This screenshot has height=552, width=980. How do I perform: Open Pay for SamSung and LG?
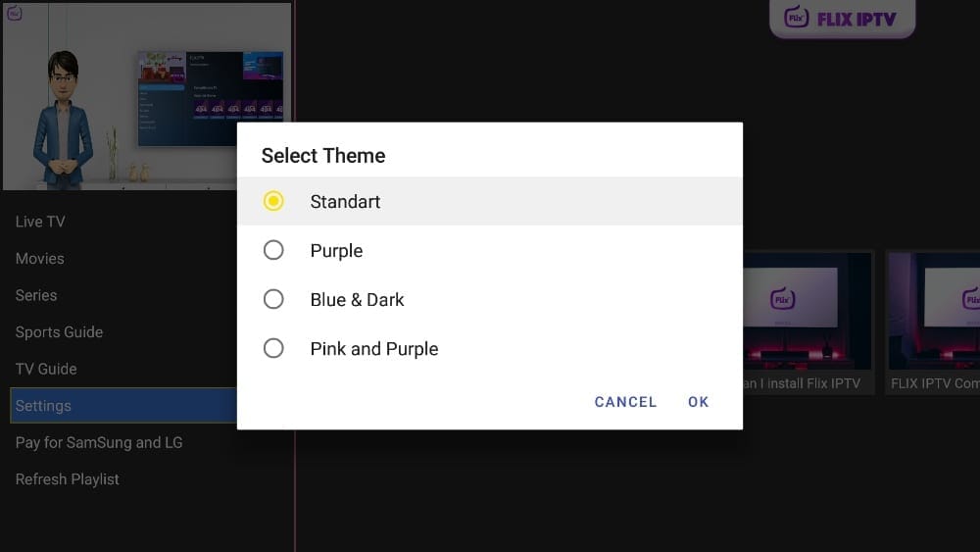click(99, 442)
